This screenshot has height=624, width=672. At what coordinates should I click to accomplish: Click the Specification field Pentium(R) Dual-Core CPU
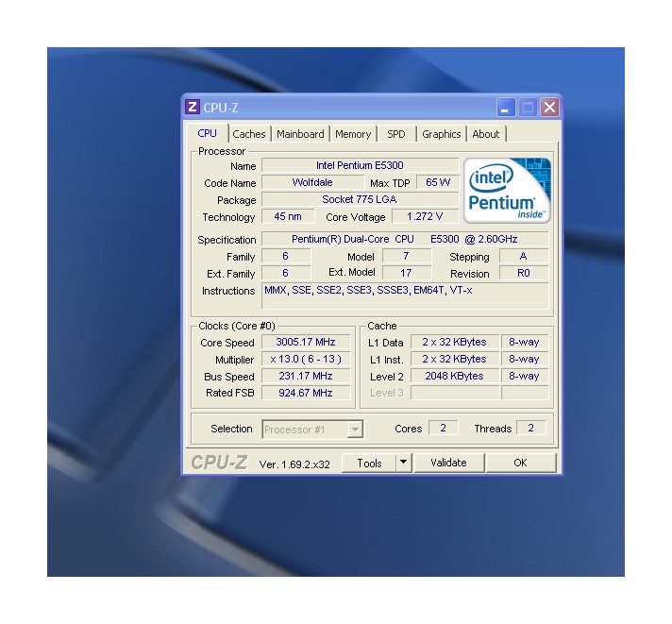pyautogui.click(x=405, y=239)
